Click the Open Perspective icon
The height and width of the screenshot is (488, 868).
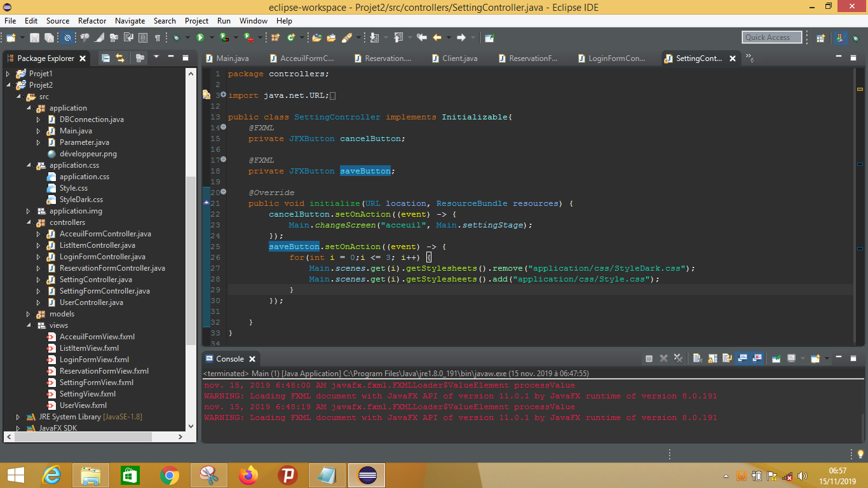coord(820,37)
